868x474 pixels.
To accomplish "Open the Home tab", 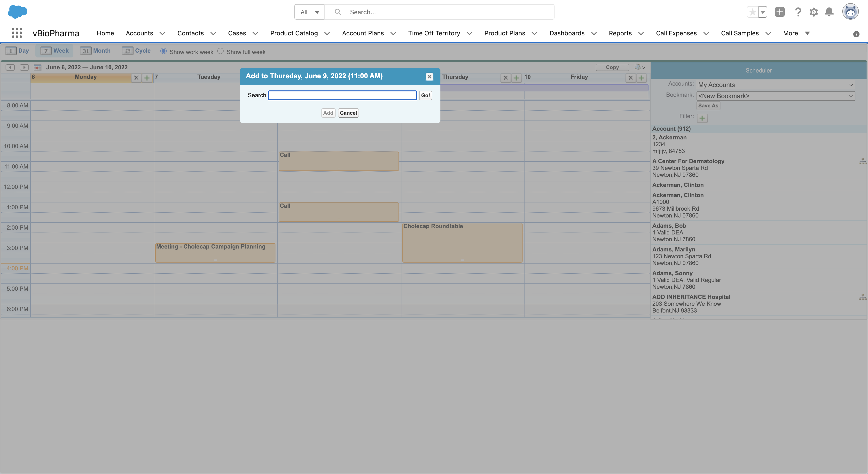I will (x=105, y=33).
